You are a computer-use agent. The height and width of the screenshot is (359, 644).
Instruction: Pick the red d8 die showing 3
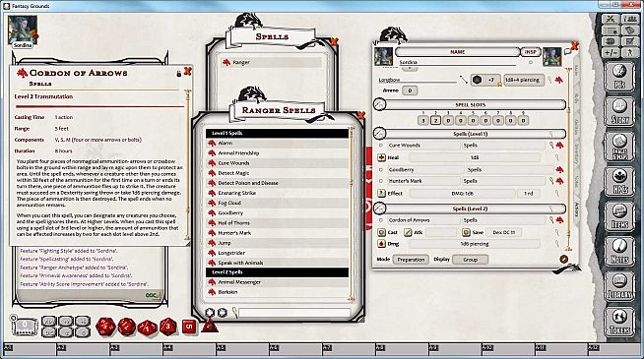coord(168,327)
